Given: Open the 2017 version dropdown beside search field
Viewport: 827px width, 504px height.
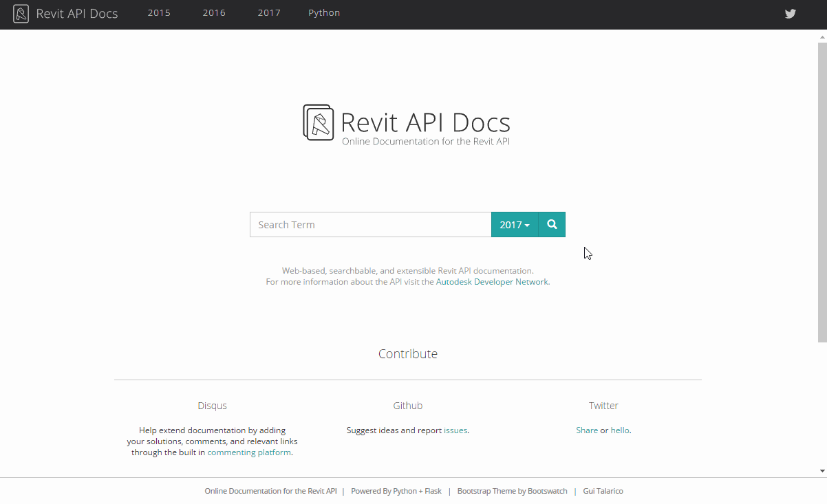Looking at the screenshot, I should tap(515, 224).
